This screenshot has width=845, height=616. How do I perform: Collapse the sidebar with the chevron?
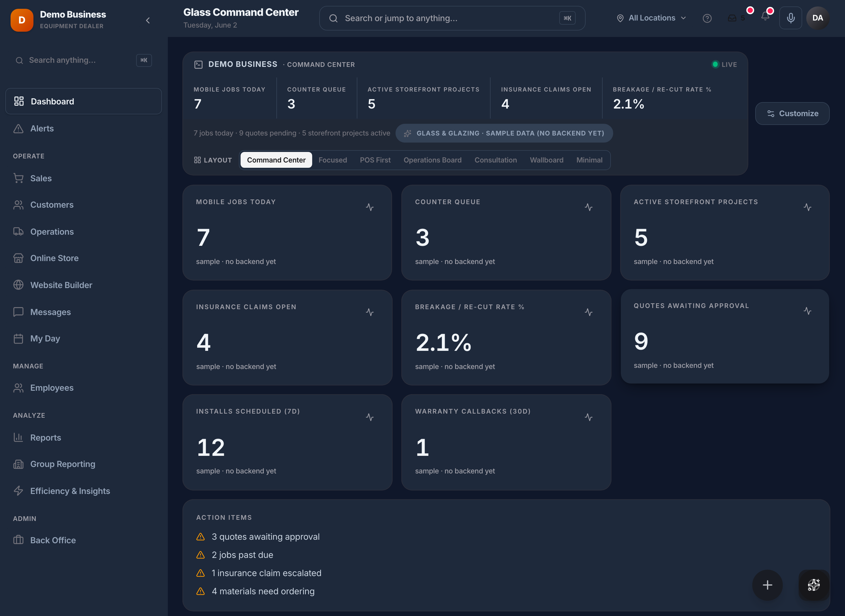click(148, 20)
